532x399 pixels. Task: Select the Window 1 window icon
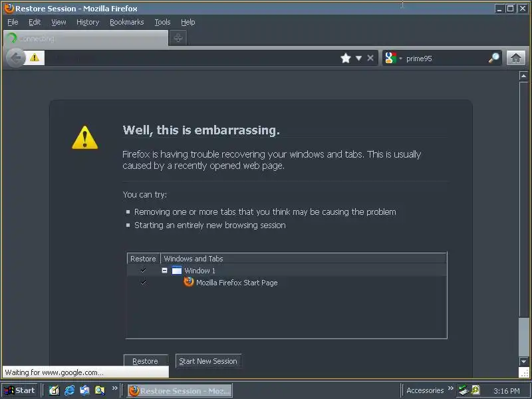pos(177,271)
